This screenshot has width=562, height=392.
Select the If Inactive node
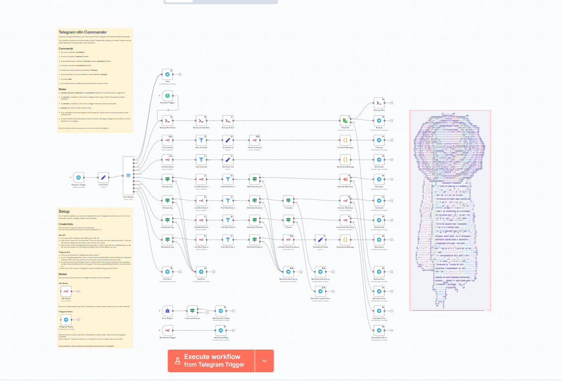pos(288,200)
